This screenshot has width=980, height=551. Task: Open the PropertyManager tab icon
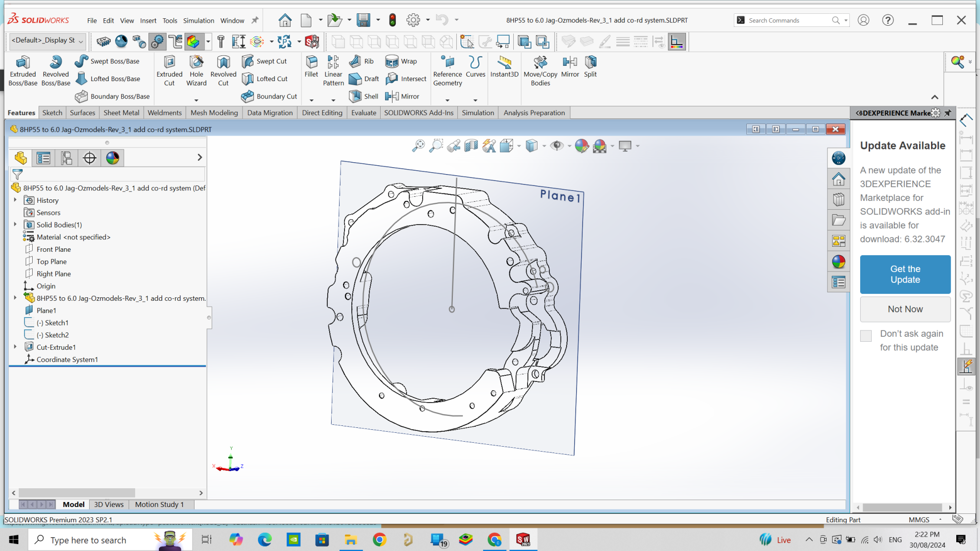click(x=44, y=158)
